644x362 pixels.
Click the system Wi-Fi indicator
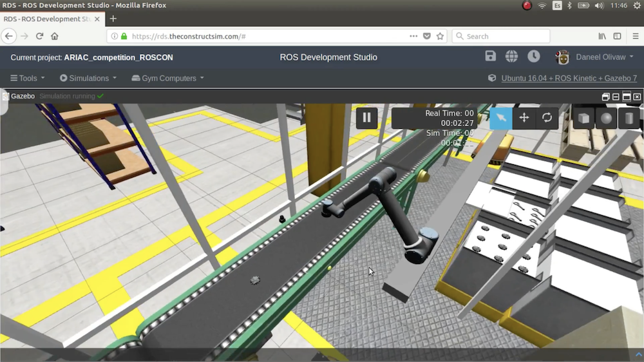point(542,5)
